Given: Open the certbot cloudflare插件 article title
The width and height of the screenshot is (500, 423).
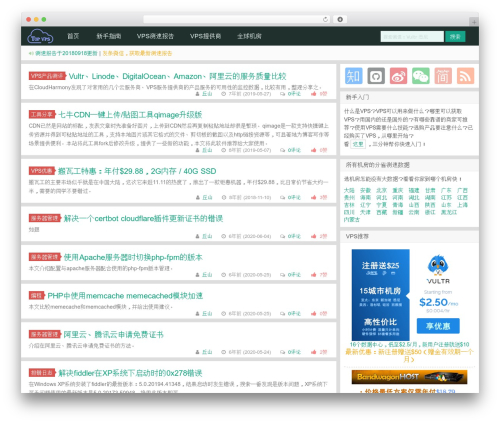Looking at the screenshot, I should pos(143,219).
